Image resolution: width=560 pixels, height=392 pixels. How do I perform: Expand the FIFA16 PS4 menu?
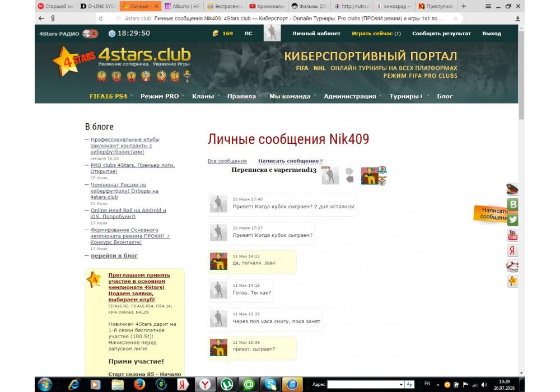pos(111,96)
